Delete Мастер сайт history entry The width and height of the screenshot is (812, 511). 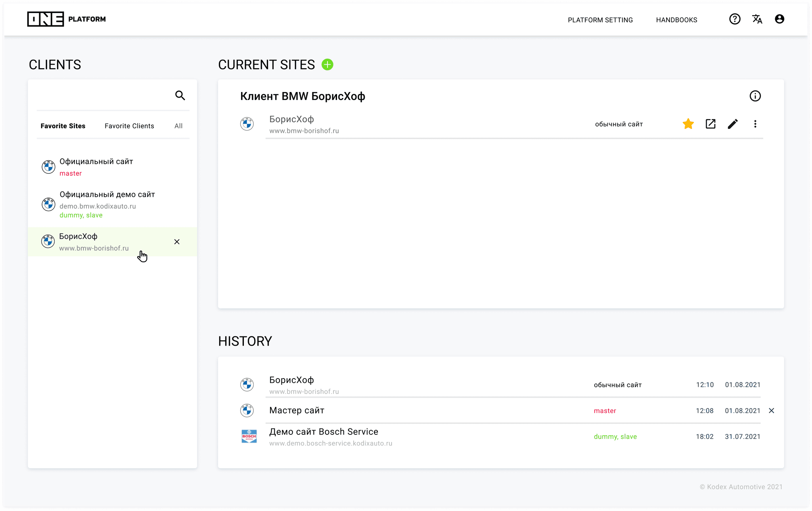point(771,411)
